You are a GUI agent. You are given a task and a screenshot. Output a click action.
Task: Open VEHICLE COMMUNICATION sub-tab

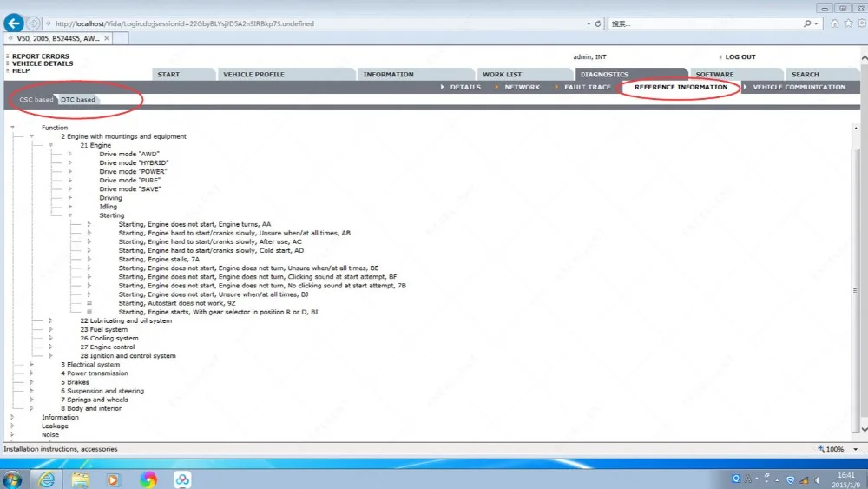click(x=799, y=87)
